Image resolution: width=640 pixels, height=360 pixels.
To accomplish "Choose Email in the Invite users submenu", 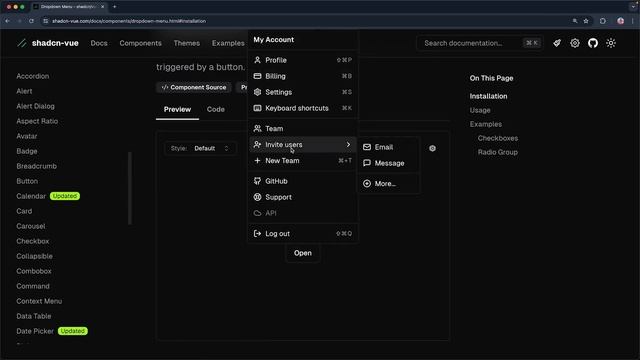I will coord(389,147).
